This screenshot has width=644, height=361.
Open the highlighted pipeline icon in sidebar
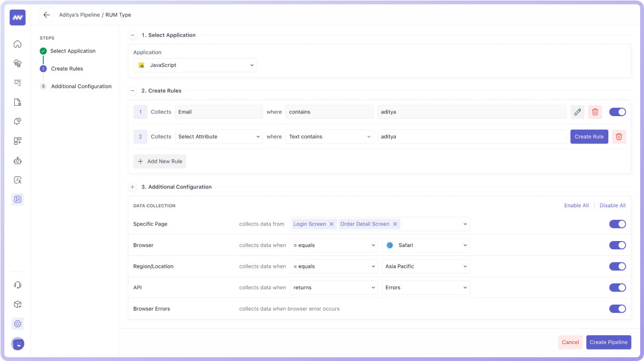point(18,199)
